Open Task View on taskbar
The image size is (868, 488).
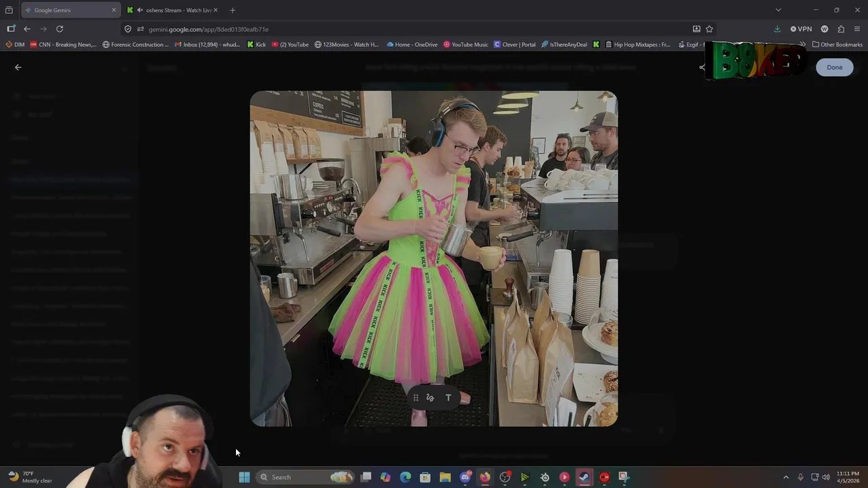366,477
